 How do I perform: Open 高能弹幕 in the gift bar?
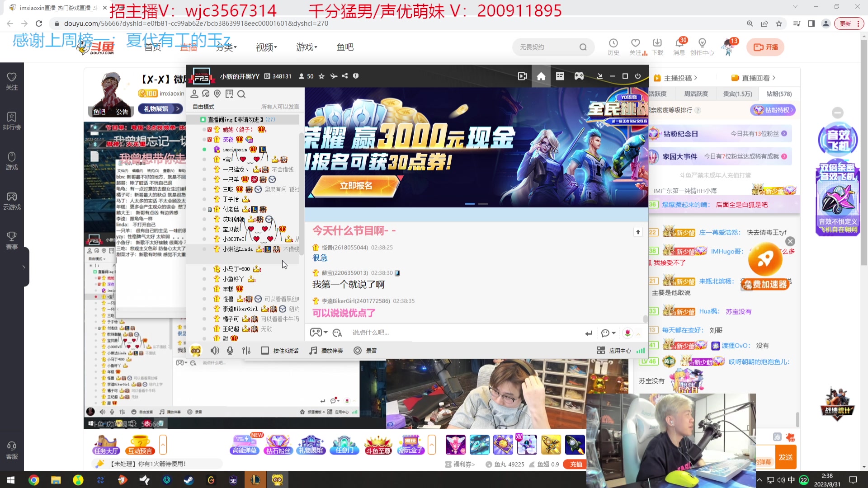click(245, 445)
